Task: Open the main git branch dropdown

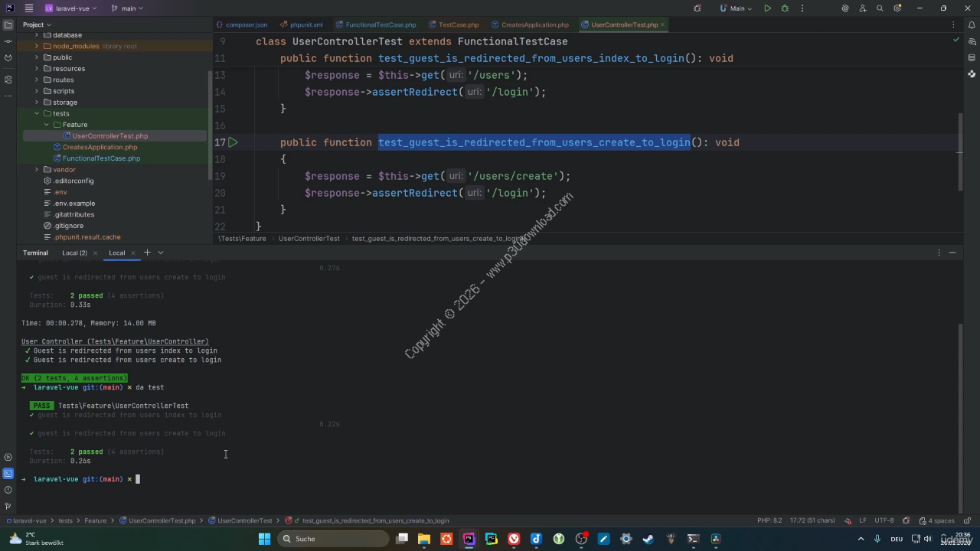Action: (127, 8)
